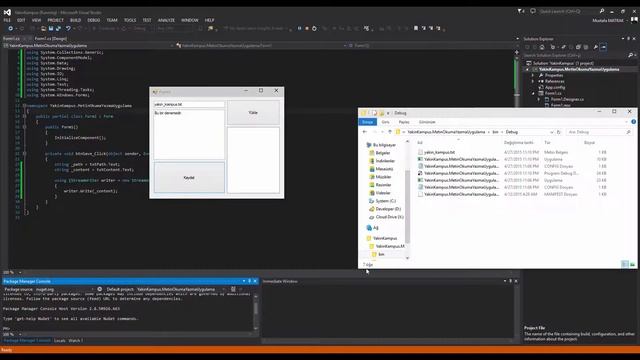Image resolution: width=640 pixels, height=360 pixels.
Task: Click the Yükle button in the Form1 window
Action: coord(253,113)
